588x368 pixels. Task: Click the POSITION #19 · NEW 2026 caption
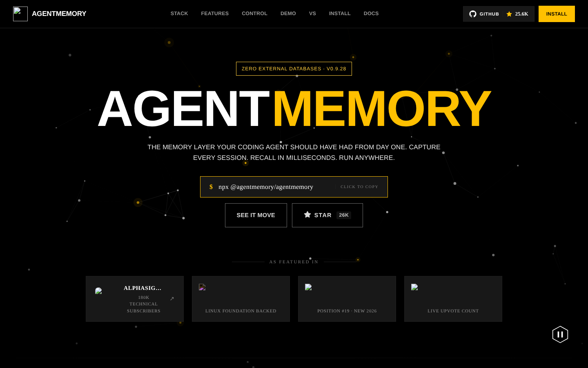pos(347,311)
